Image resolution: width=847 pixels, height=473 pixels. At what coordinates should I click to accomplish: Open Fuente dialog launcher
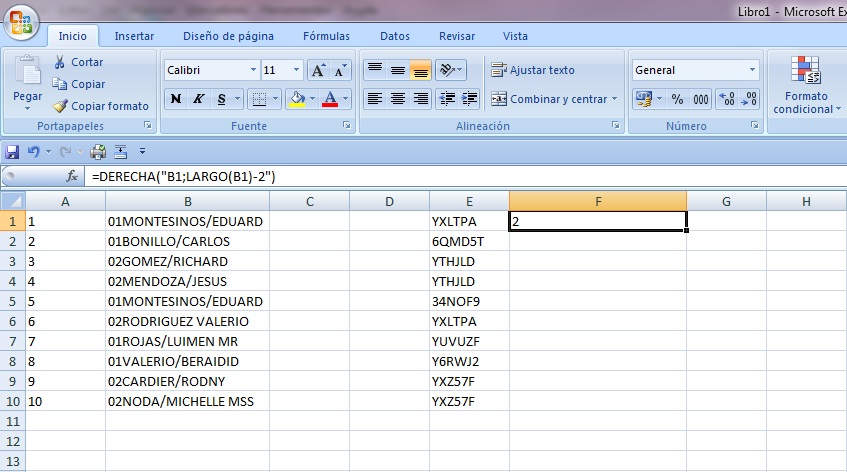347,125
